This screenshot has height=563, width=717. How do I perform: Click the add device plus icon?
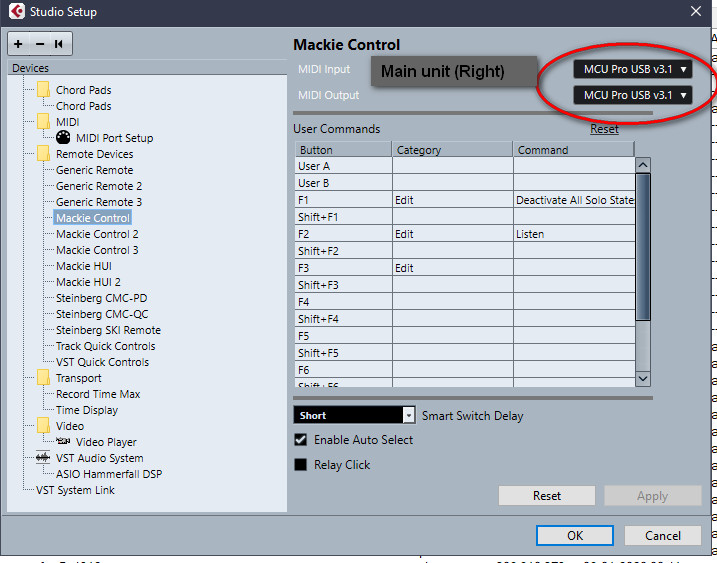click(18, 44)
